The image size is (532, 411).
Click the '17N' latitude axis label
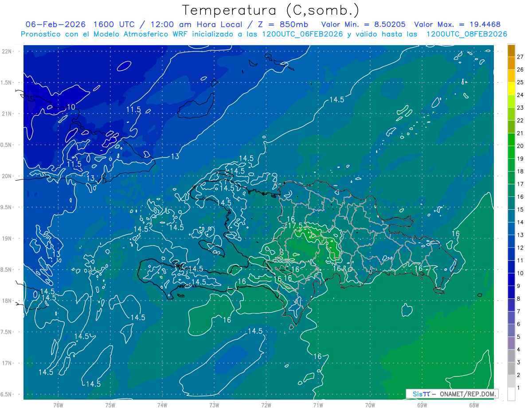click(7, 363)
